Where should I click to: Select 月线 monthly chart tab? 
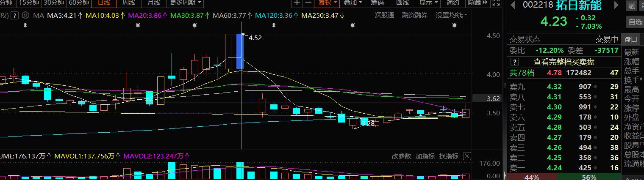153,3
